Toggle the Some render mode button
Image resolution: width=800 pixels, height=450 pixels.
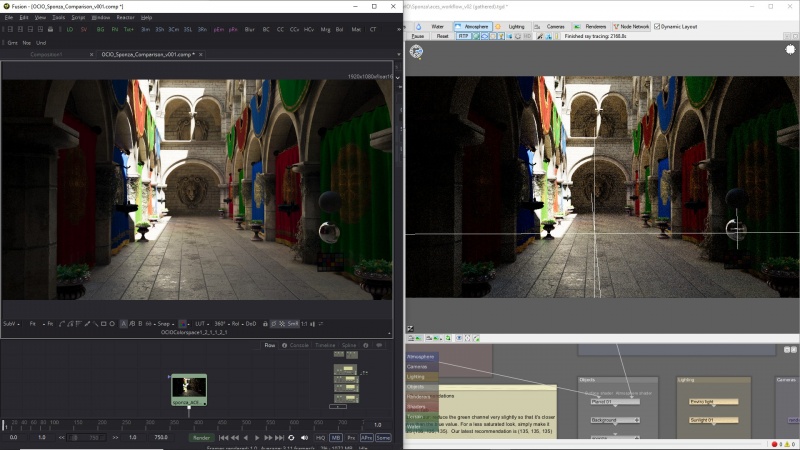tap(383, 438)
